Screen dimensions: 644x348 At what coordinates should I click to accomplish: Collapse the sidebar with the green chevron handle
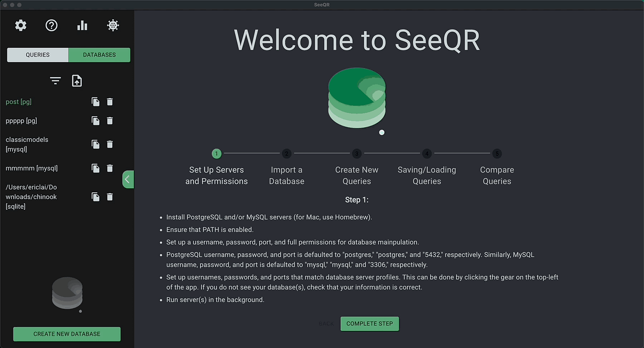128,180
